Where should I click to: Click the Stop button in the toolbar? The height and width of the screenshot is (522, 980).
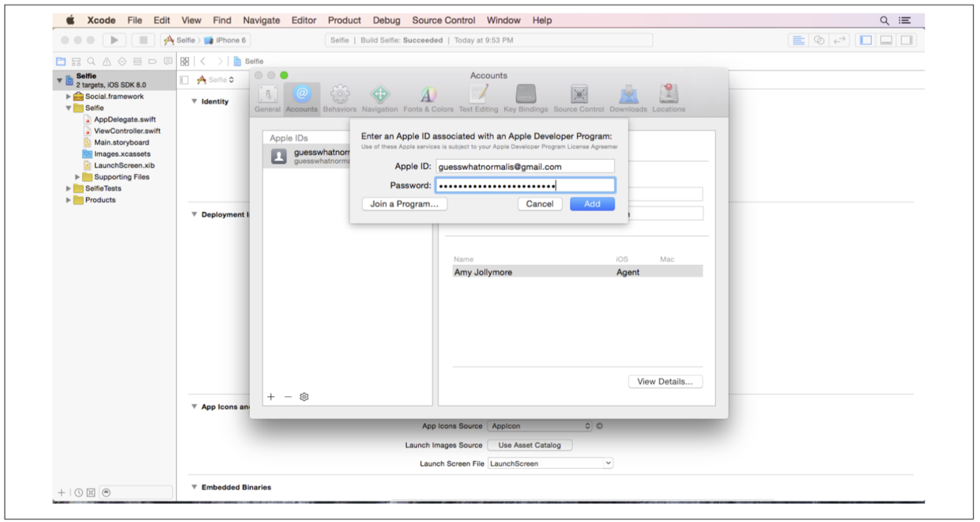[143, 40]
